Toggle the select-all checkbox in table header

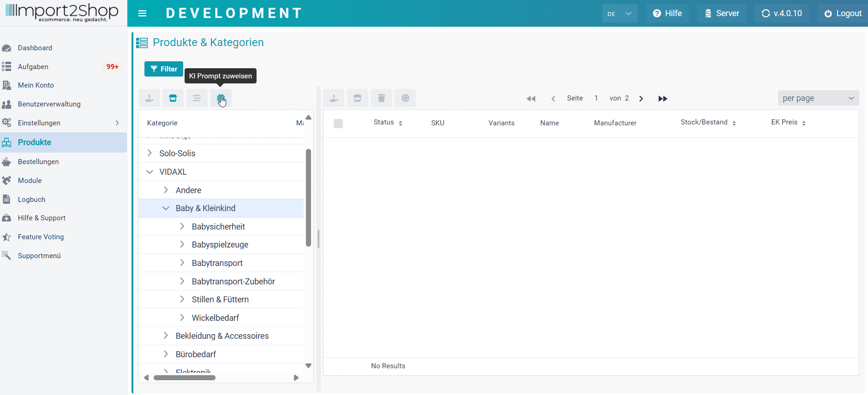pos(338,123)
